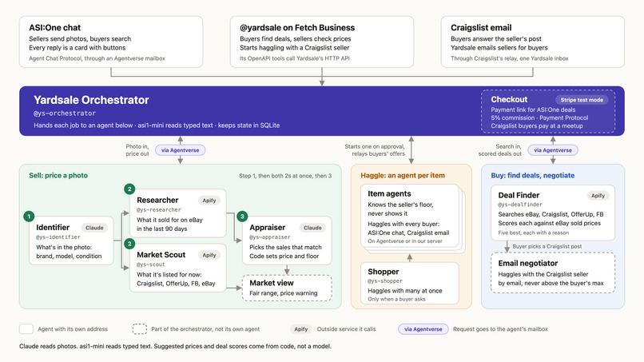The image size is (644, 362).
Task: Click via Agentverse badge beside 'Photo in, price out'
Action: [x=180, y=150]
